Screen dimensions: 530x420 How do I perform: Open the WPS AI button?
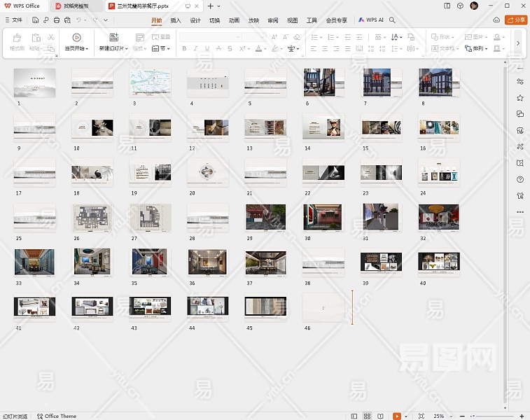[371, 20]
